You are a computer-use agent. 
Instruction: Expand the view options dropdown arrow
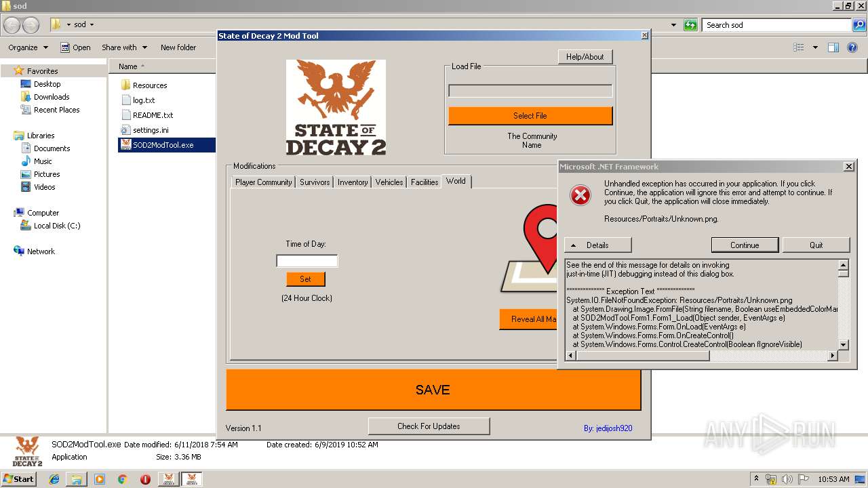tap(815, 47)
